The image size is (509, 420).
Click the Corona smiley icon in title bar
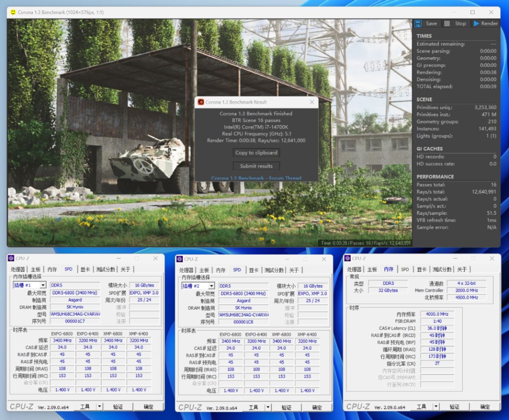coord(13,12)
